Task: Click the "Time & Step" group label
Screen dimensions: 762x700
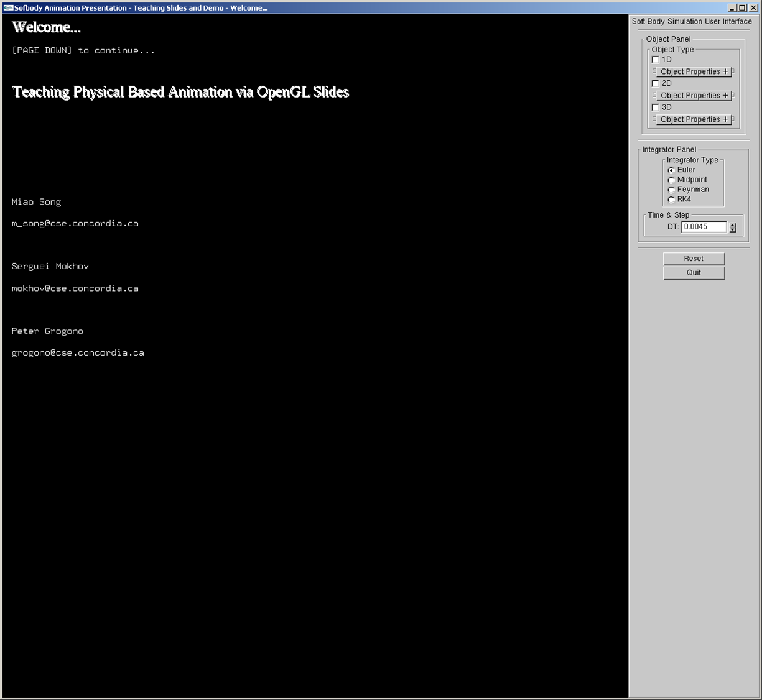Action: coord(669,215)
